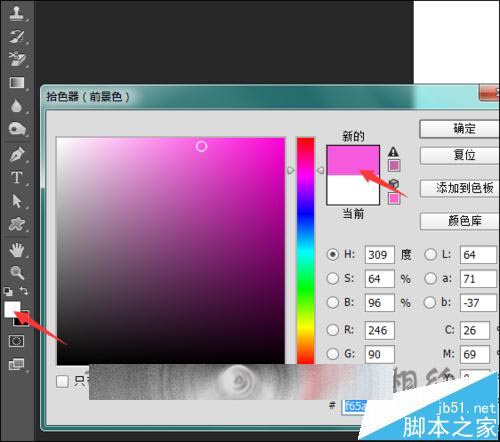Select the Custom Shape tool
Screen dimensions: 500x442
click(x=17, y=224)
